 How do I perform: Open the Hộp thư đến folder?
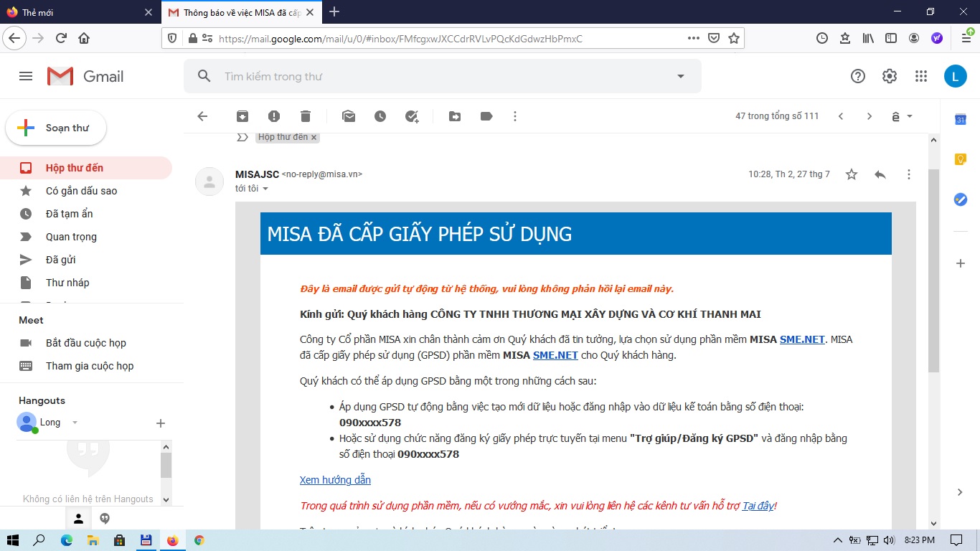tap(86, 168)
